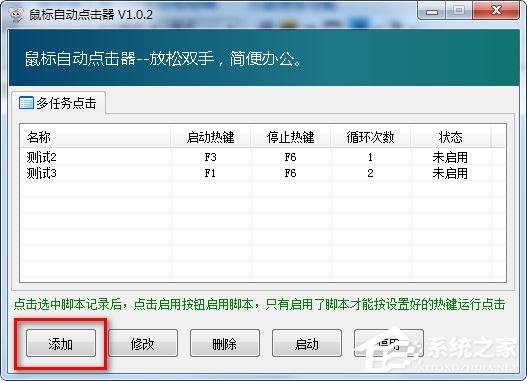Image resolution: width=527 pixels, height=381 pixels.
Task: Switch to the 多任务点击 tab
Action: [x=58, y=103]
